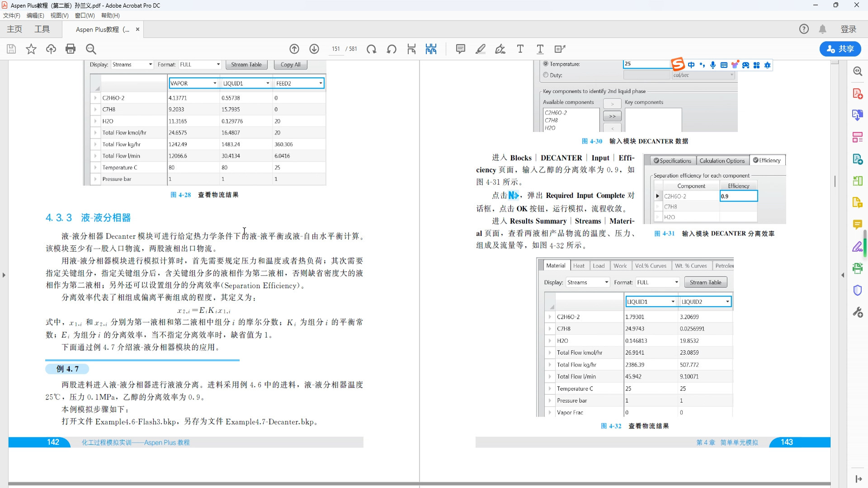Click the input method soft keyboard icon
Image resolution: width=868 pixels, height=488 pixels.
724,65
